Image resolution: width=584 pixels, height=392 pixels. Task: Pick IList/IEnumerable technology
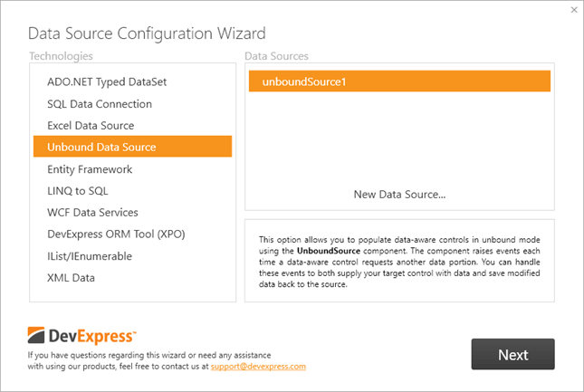[90, 256]
